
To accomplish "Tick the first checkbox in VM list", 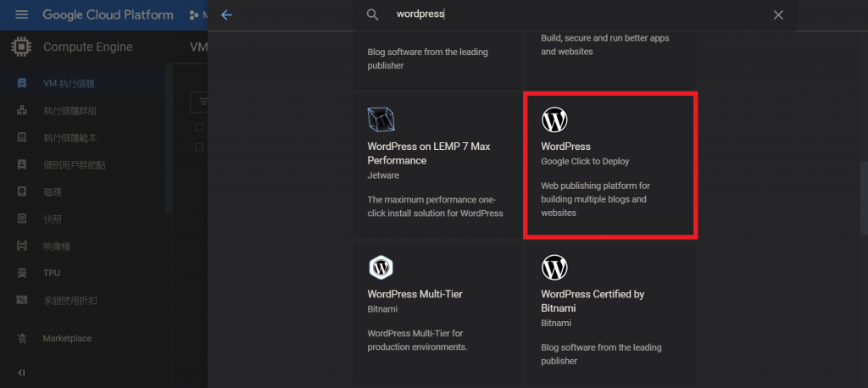I will [x=199, y=128].
